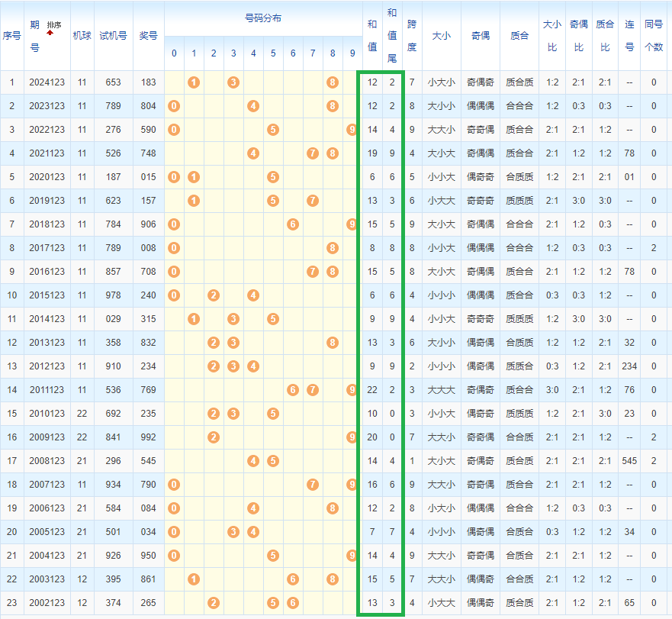
Task: Select the 号码分布 header
Action: [x=262, y=18]
